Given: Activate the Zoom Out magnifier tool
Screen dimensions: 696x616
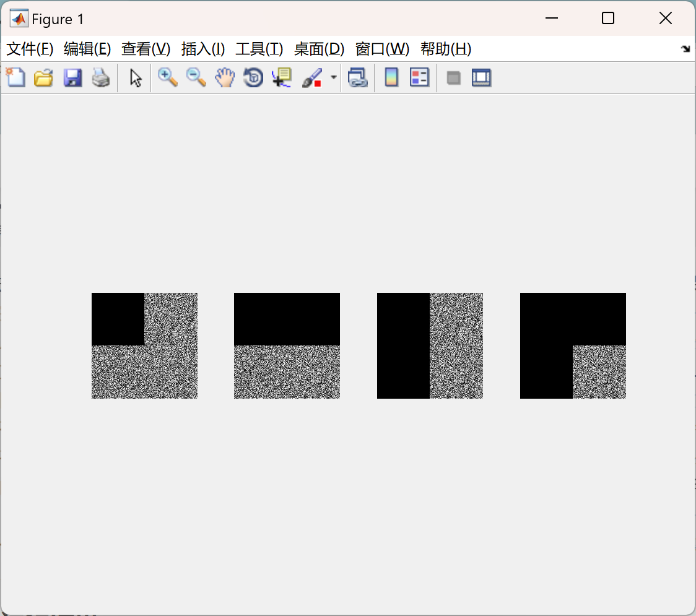Looking at the screenshot, I should [196, 77].
